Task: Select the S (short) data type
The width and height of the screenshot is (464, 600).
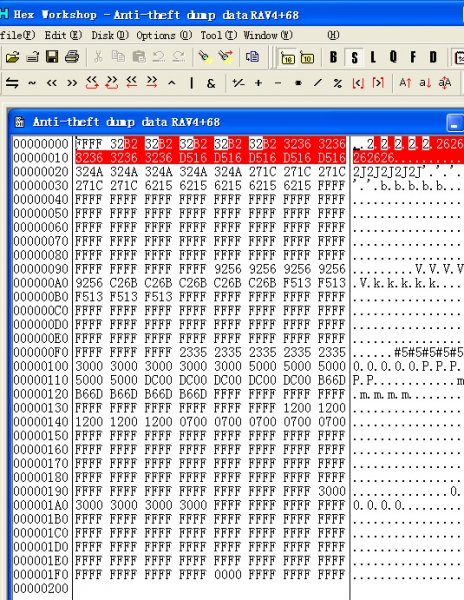Action: (x=354, y=57)
